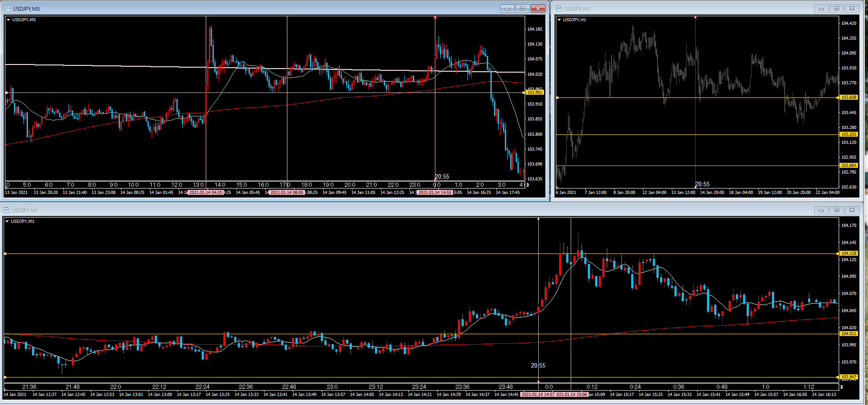Restore the USDJPY,M5 chart window size

pyautogui.click(x=522, y=9)
